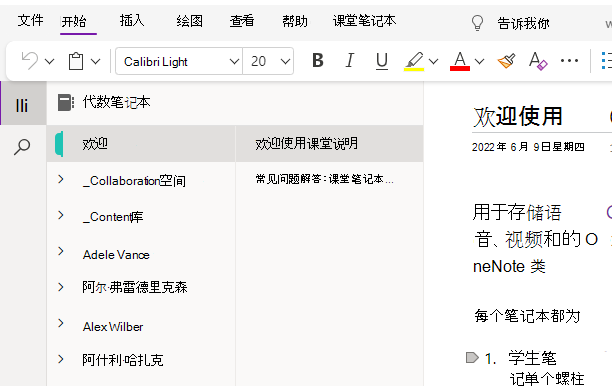Screen dimensions: 612x386
Task: Apply the red font color
Action: coord(460,61)
